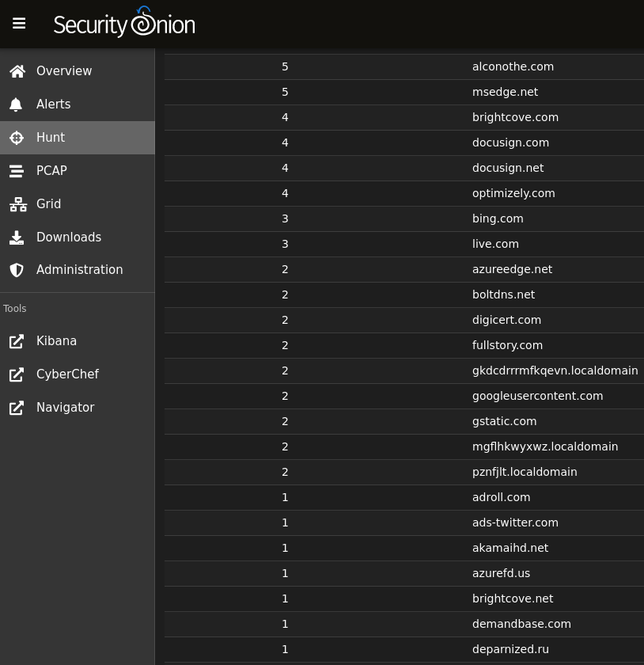Click the Alerts bell icon
644x665 pixels.
click(16, 104)
